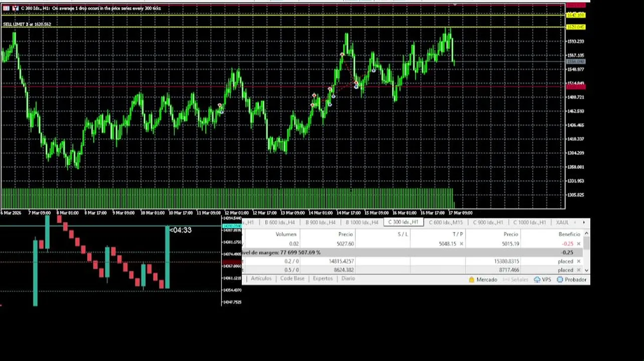644x361 pixels.
Task: Switch to the B 600 Idx,H4 chart tab
Action: [279, 222]
